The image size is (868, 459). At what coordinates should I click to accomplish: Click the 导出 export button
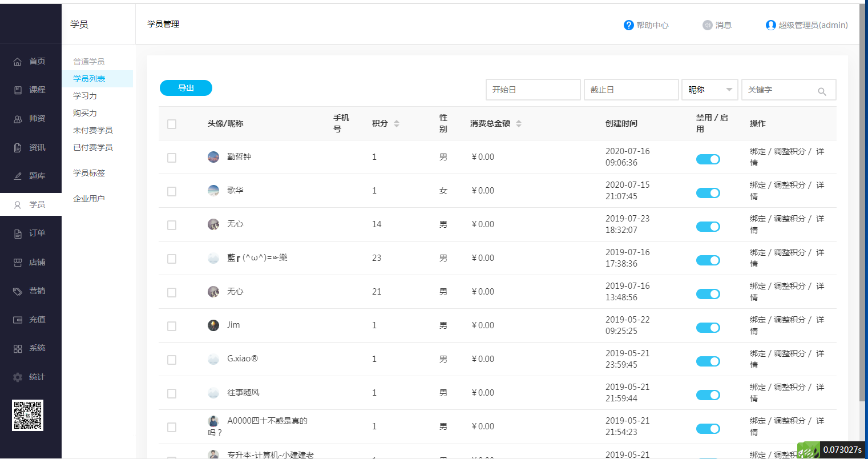[x=186, y=88]
